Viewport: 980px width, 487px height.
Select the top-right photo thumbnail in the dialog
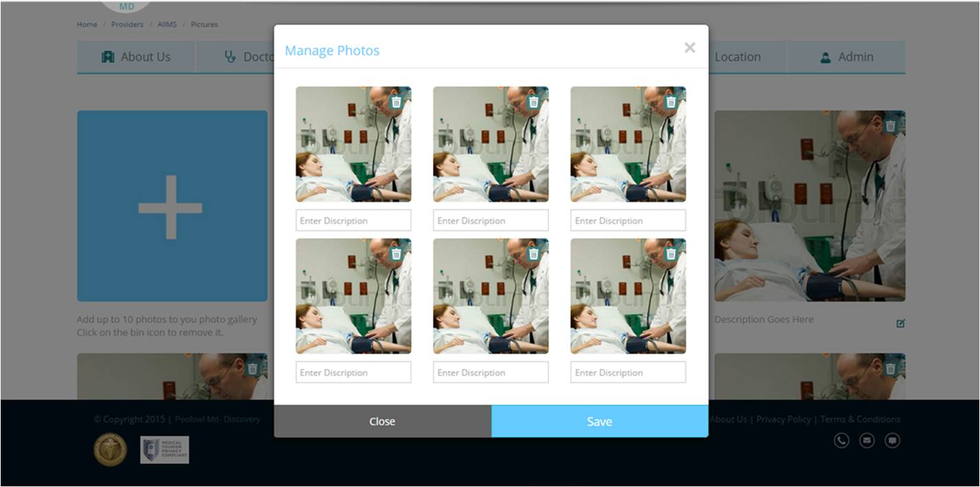coord(629,144)
